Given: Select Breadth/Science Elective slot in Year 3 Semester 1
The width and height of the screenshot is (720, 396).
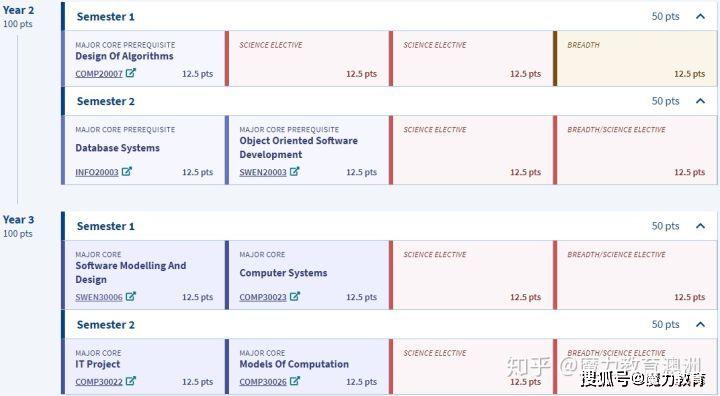Looking at the screenshot, I should 635,275.
